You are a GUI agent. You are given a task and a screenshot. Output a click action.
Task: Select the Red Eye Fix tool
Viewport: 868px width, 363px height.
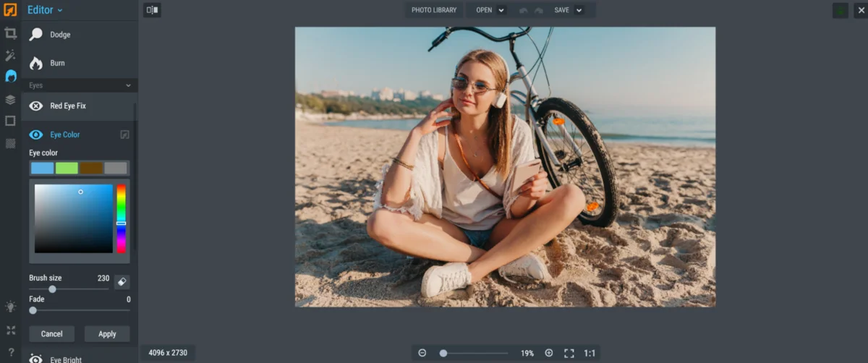click(67, 106)
